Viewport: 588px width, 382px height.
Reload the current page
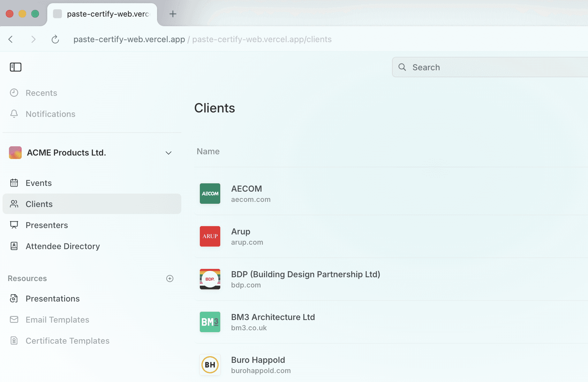click(x=55, y=39)
